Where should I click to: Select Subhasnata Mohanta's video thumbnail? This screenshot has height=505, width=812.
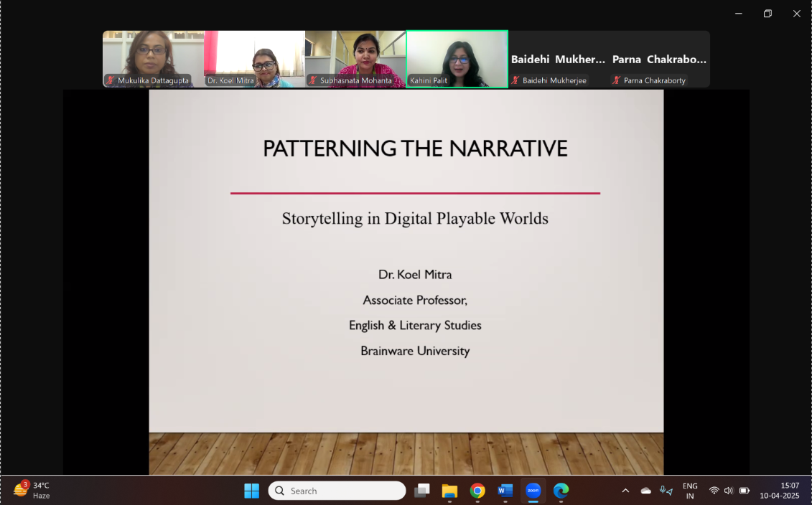[x=355, y=59]
